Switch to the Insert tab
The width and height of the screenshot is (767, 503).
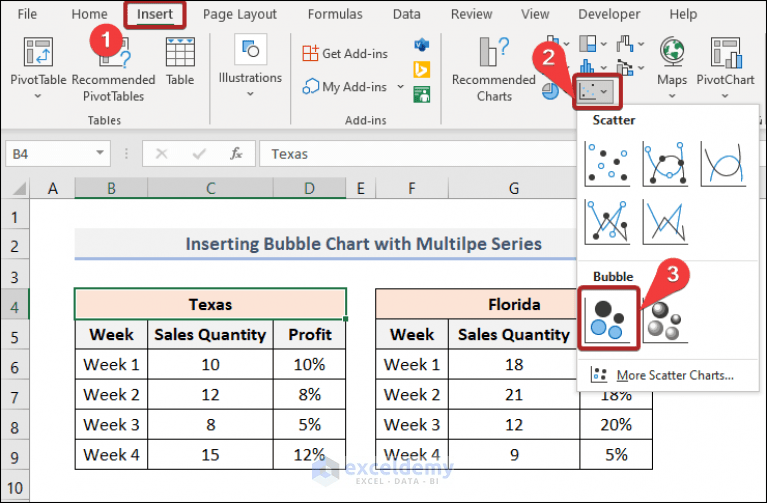point(155,14)
